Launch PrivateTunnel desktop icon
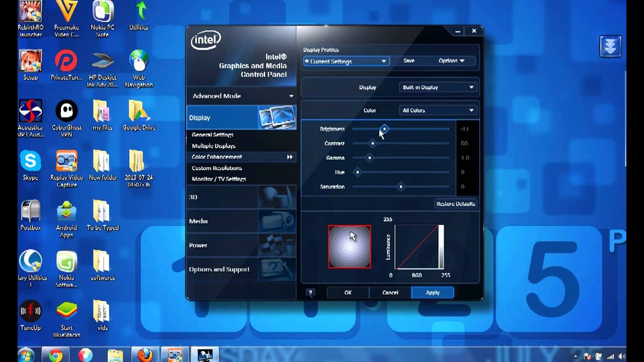The image size is (644, 362). point(66,65)
